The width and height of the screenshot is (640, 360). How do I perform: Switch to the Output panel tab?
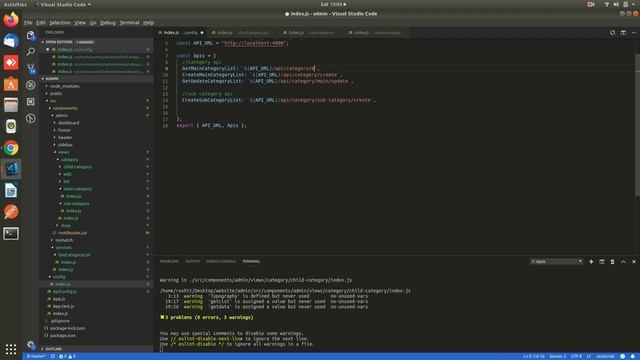point(193,262)
